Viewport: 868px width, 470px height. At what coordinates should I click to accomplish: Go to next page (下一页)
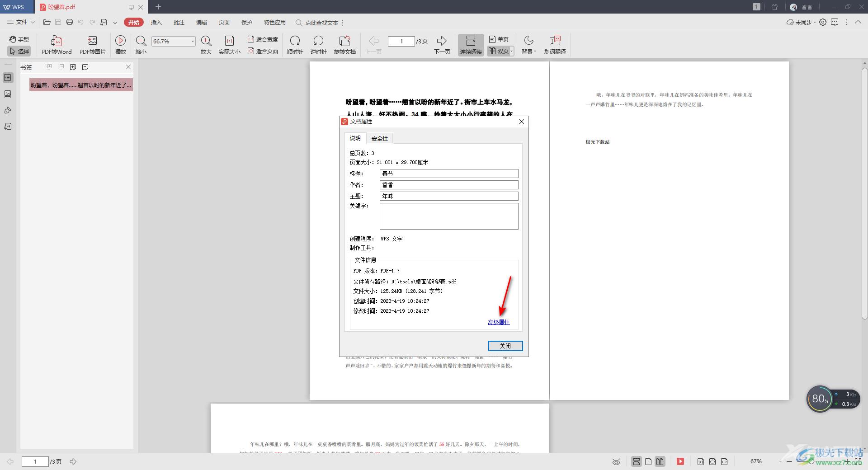[442, 45]
